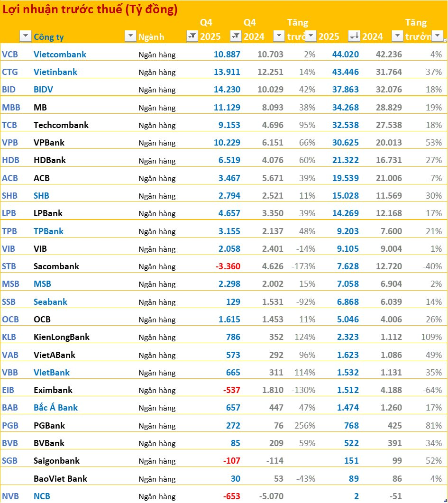The image size is (448, 503).
Task: Select the Công ty column header
Action: click(49, 37)
